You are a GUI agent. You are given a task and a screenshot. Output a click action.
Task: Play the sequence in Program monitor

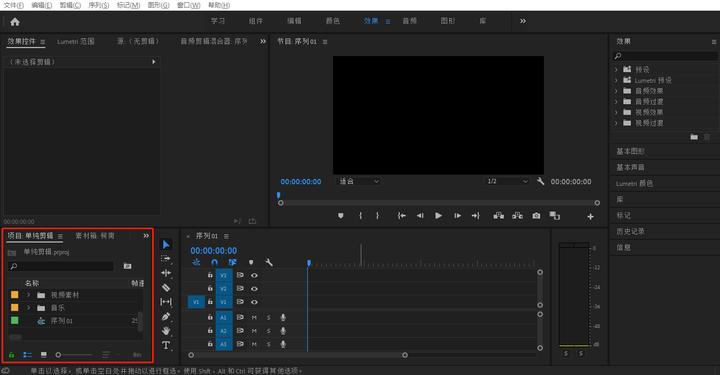pyautogui.click(x=439, y=216)
